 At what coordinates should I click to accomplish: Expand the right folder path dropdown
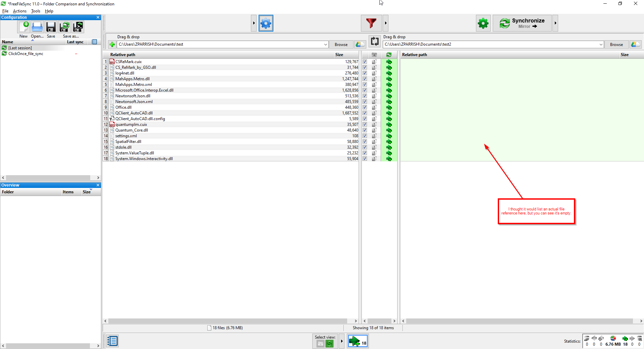pos(601,44)
